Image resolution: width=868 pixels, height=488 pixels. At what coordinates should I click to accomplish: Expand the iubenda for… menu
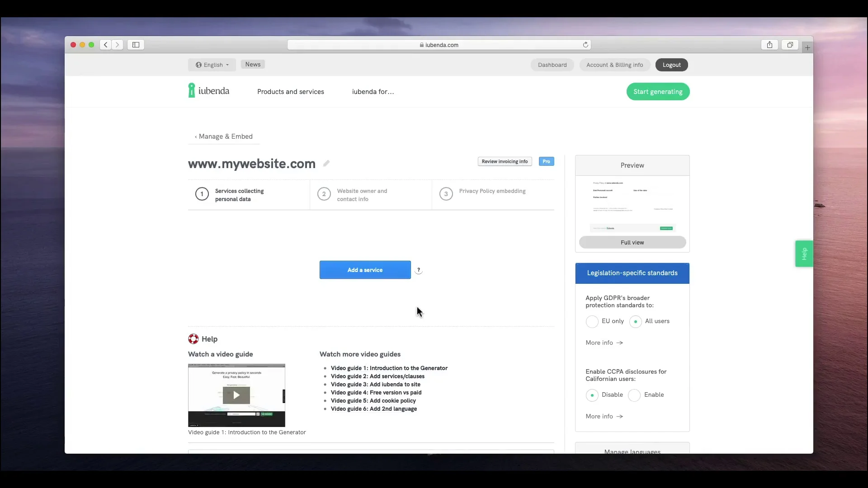(373, 92)
